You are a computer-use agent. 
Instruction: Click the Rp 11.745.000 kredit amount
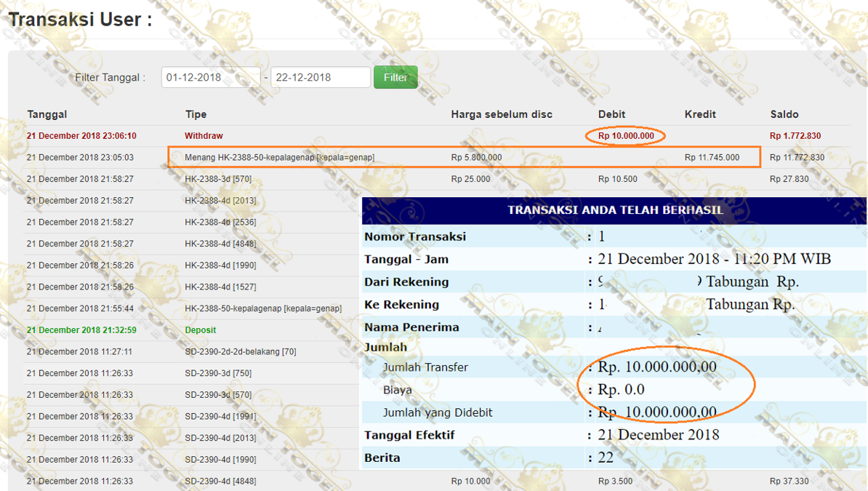coord(712,158)
